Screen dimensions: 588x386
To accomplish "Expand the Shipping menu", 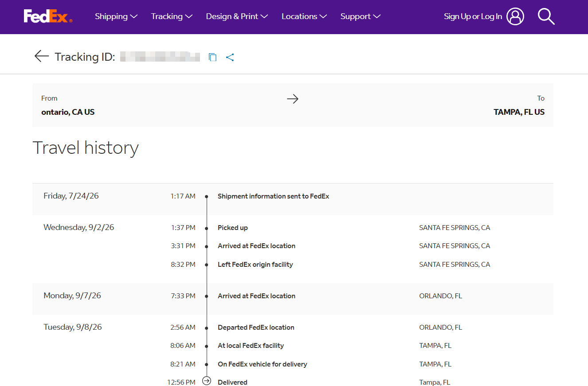I will [116, 16].
